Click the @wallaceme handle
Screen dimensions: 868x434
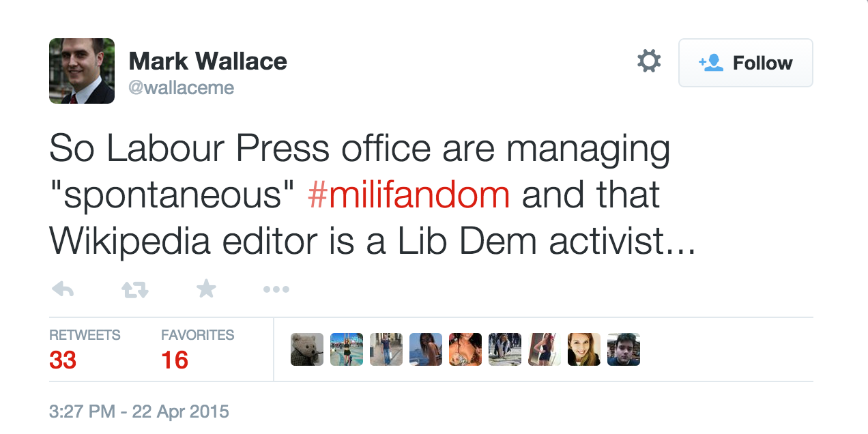point(181,88)
